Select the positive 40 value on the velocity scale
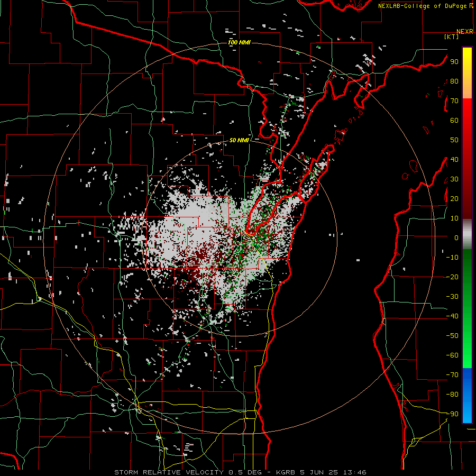 click(454, 160)
